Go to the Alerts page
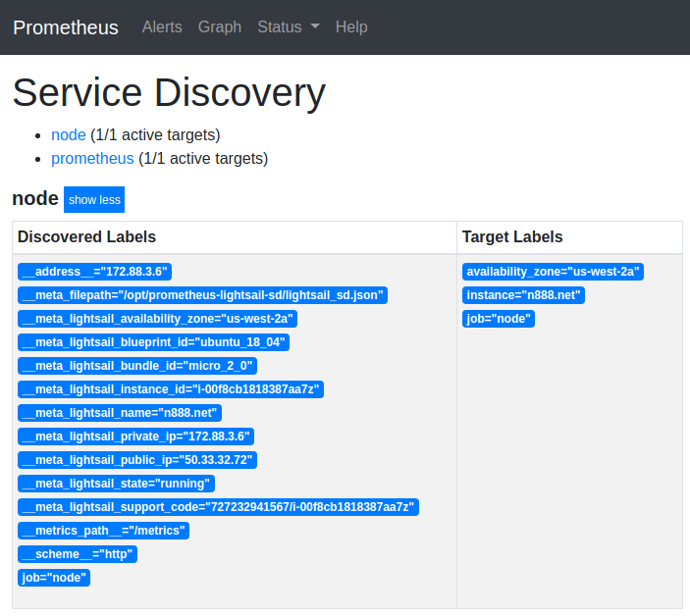Image resolution: width=690 pixels, height=616 pixels. 162,27
